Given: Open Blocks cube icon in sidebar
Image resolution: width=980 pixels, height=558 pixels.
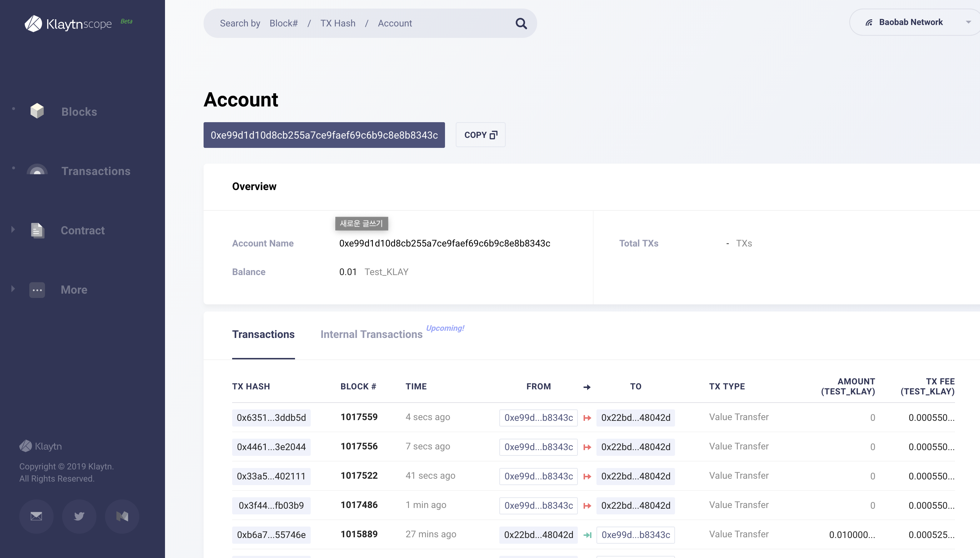Looking at the screenshot, I should 37,111.
